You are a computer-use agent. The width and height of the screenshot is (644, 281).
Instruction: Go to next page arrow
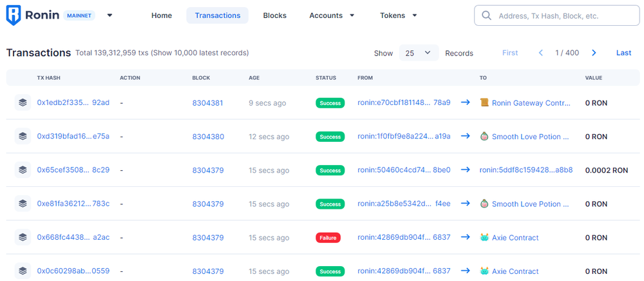(594, 53)
